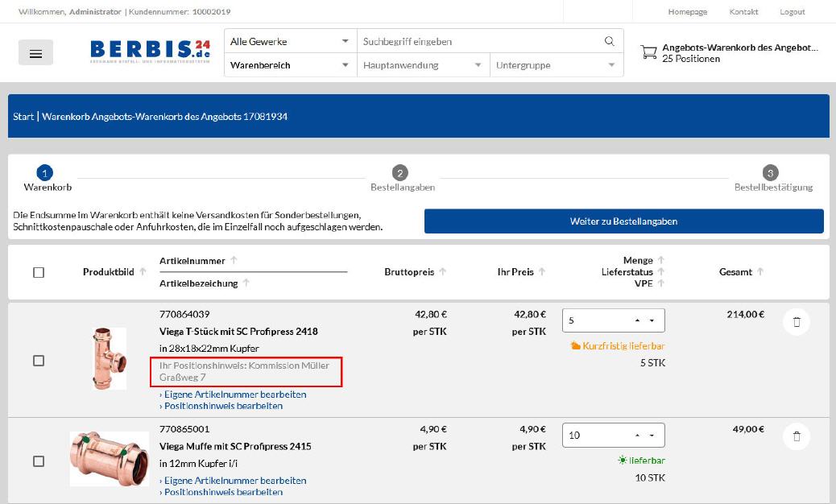The height and width of the screenshot is (504, 836).
Task: Sort by Lieferstatus arrow
Action: tap(660, 271)
